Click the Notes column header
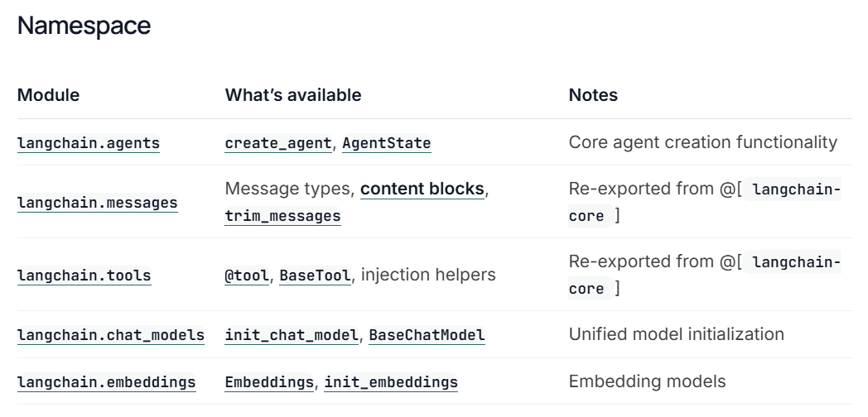 (x=593, y=95)
